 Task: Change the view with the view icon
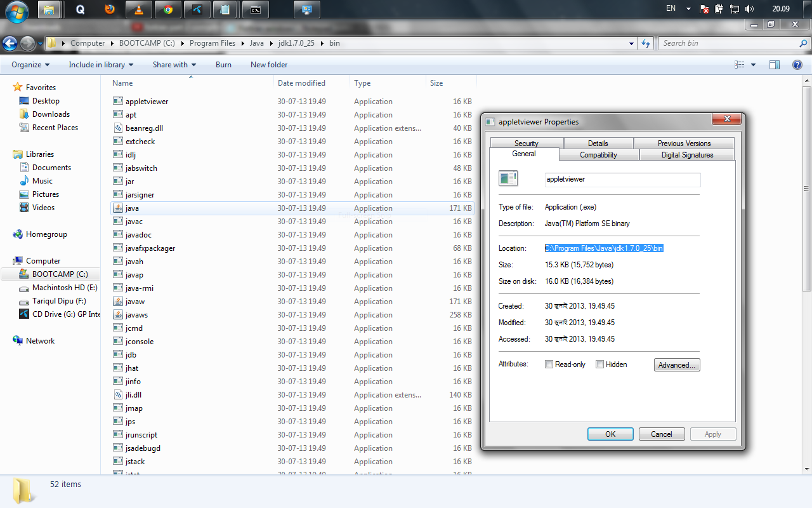tap(740, 65)
